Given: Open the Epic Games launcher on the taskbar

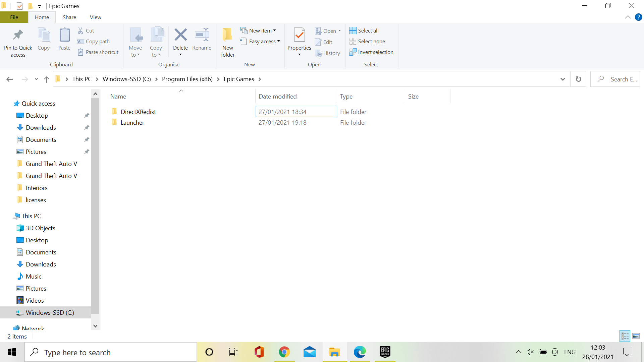Looking at the screenshot, I should click(x=385, y=352).
